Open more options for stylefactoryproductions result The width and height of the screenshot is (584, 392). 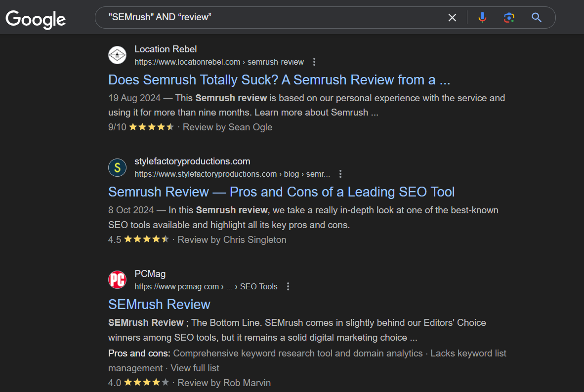[x=340, y=174]
